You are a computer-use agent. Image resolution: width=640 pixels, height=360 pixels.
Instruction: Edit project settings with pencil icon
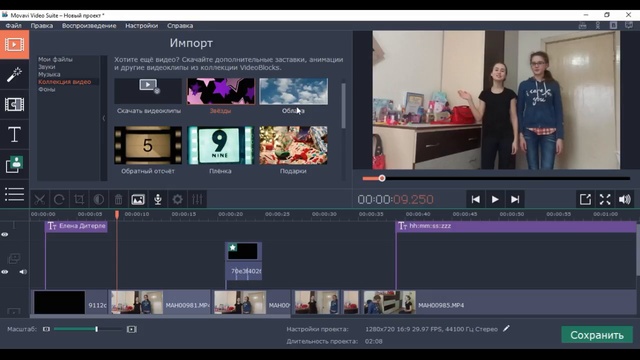click(x=506, y=329)
